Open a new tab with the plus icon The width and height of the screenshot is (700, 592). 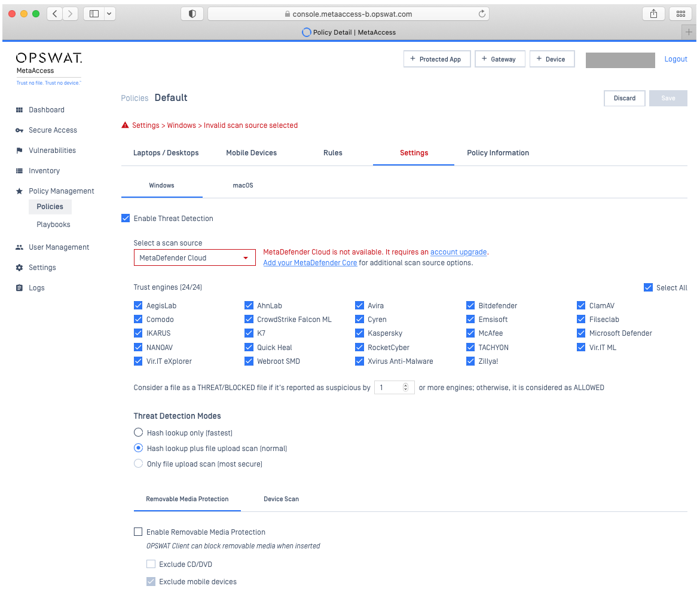pyautogui.click(x=689, y=32)
